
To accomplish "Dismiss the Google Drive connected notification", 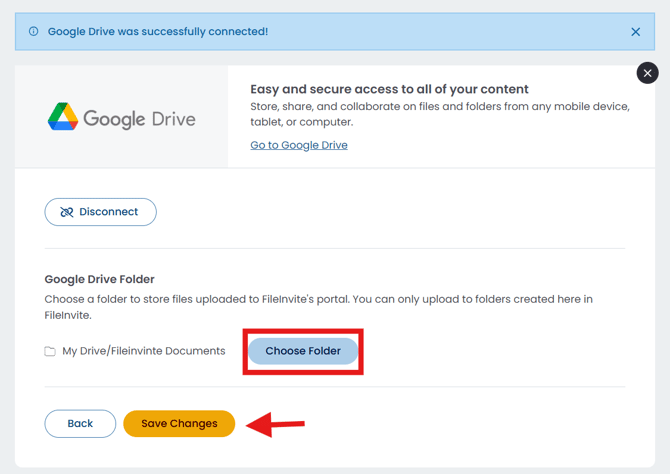I will click(x=635, y=32).
